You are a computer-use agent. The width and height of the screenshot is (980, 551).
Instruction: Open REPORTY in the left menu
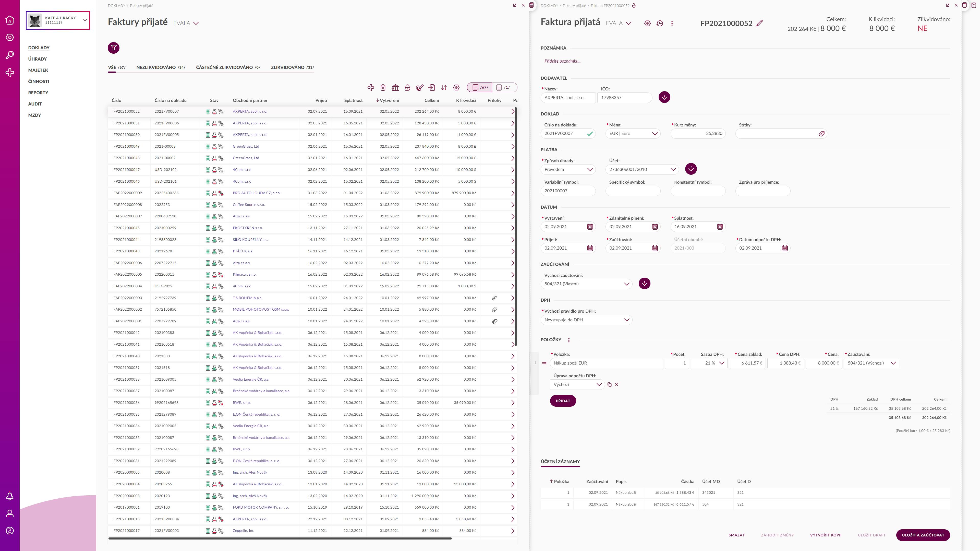38,92
